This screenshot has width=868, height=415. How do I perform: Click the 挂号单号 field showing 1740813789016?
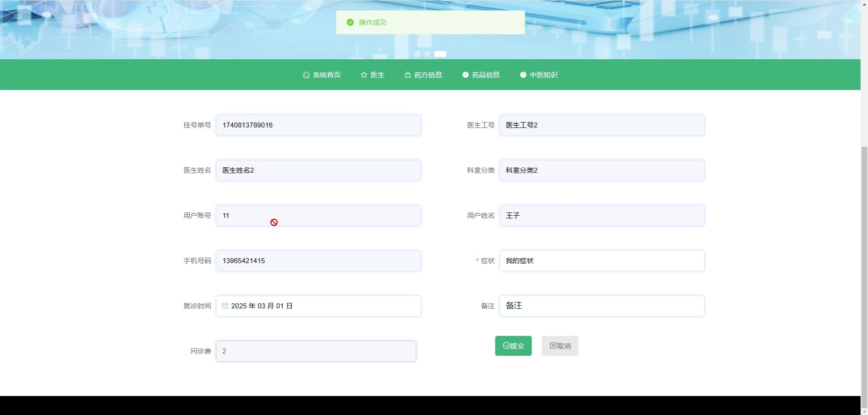click(x=318, y=125)
